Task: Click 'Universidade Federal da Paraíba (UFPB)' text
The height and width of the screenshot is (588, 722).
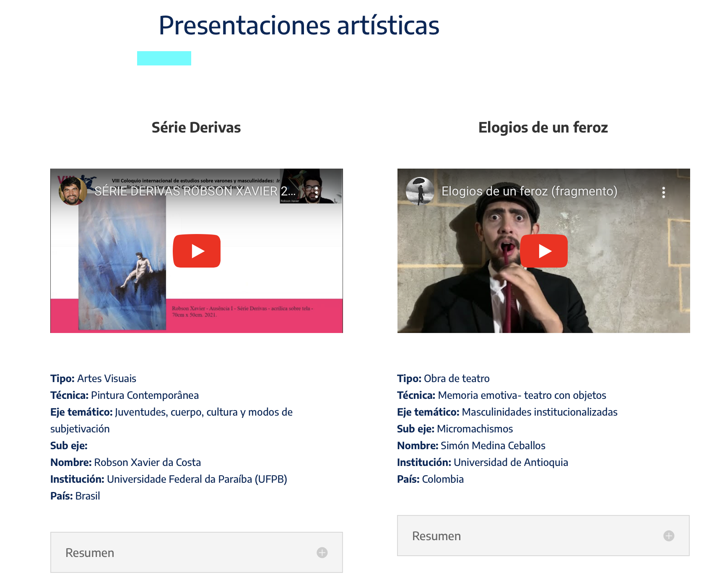Action: [197, 479]
